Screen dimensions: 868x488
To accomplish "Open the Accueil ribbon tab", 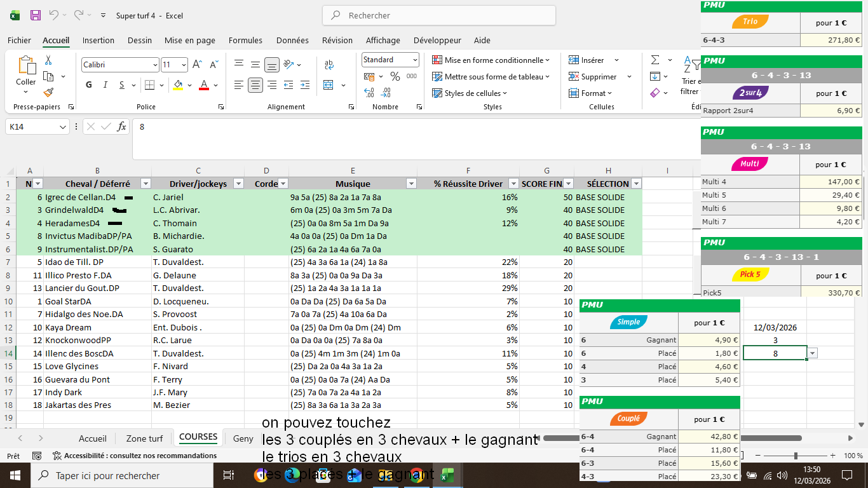I will pos(56,40).
